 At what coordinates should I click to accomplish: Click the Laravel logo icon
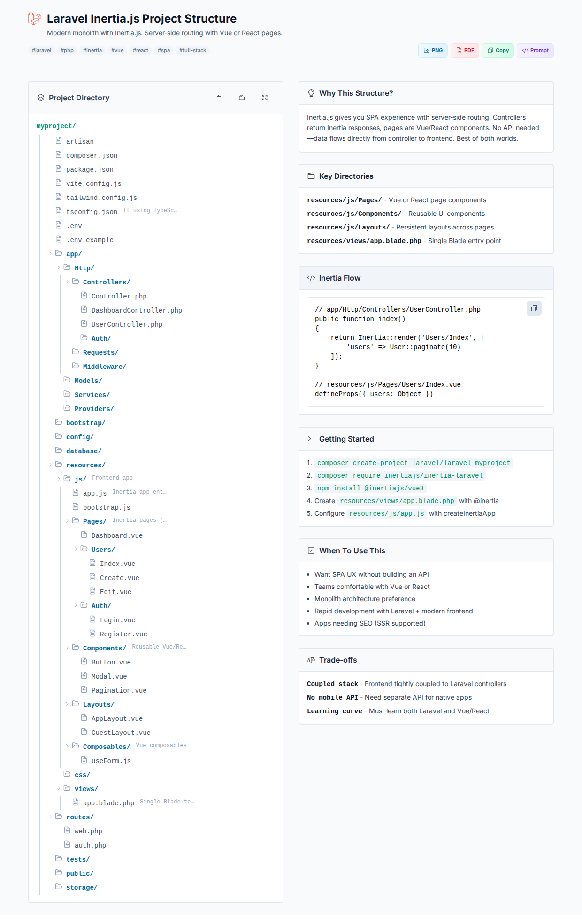tap(35, 19)
